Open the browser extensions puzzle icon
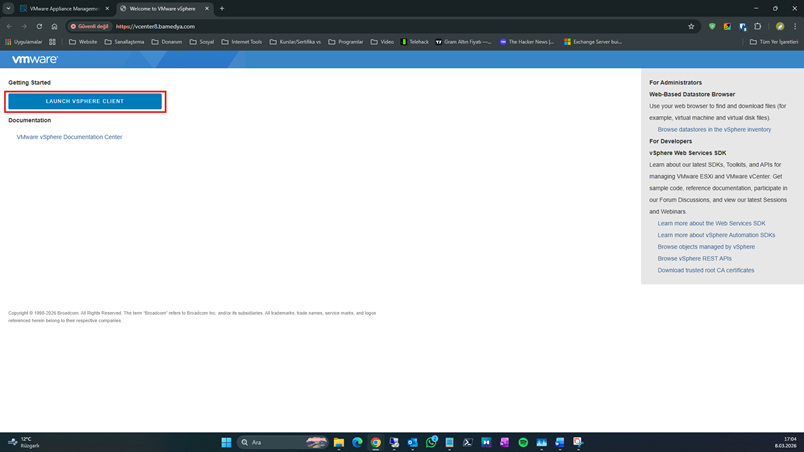This screenshot has width=804, height=452. [758, 26]
